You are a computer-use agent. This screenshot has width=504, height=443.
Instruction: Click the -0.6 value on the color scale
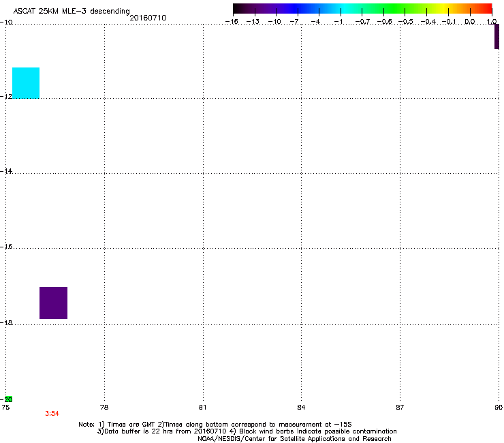coord(384,22)
